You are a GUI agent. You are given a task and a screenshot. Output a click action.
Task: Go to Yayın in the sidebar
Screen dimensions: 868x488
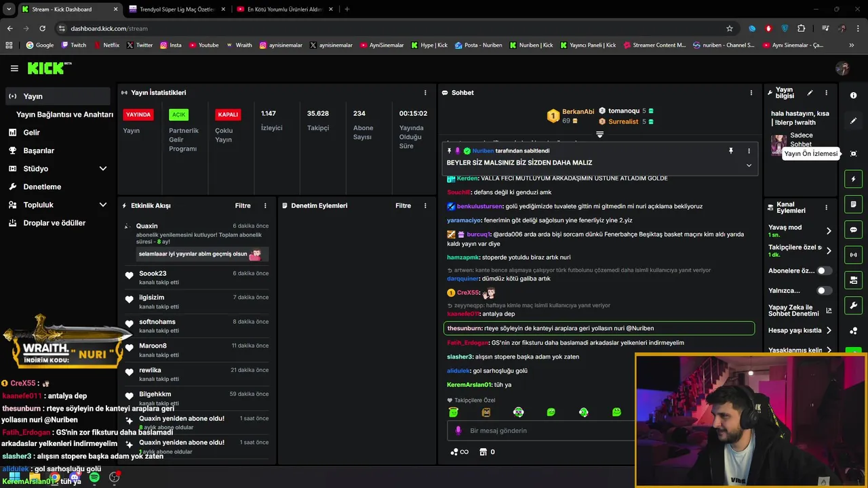pyautogui.click(x=58, y=96)
